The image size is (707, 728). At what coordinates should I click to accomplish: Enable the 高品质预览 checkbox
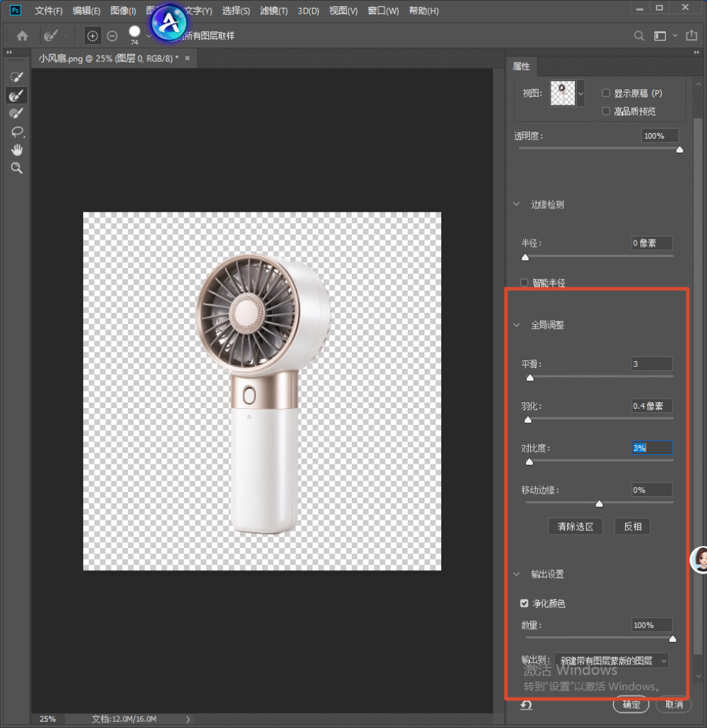tap(606, 111)
